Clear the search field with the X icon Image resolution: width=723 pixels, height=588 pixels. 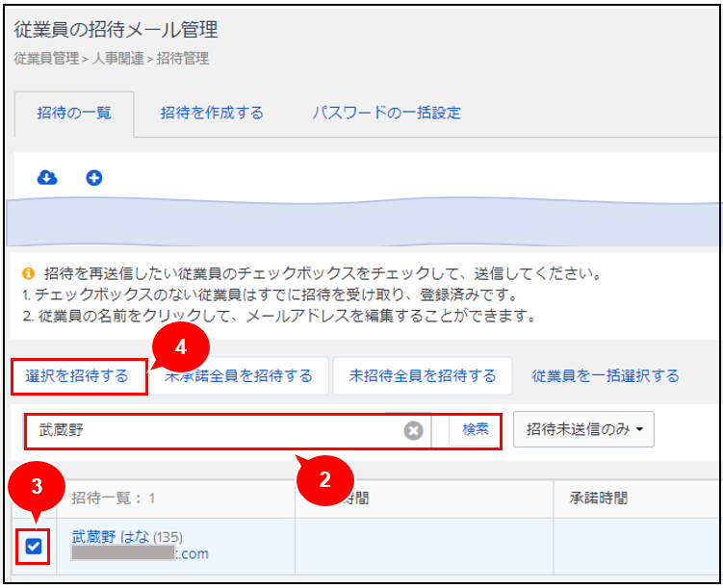point(414,430)
